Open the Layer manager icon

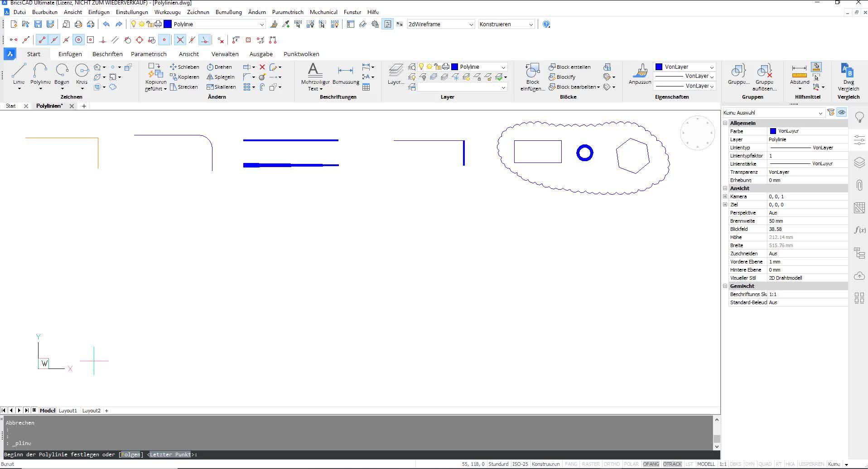pyautogui.click(x=396, y=74)
